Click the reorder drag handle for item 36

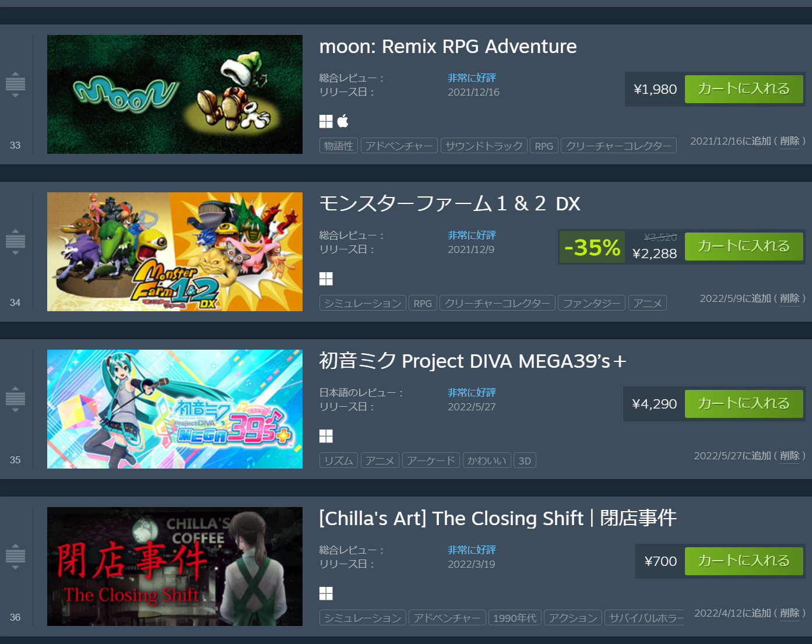pyautogui.click(x=15, y=557)
